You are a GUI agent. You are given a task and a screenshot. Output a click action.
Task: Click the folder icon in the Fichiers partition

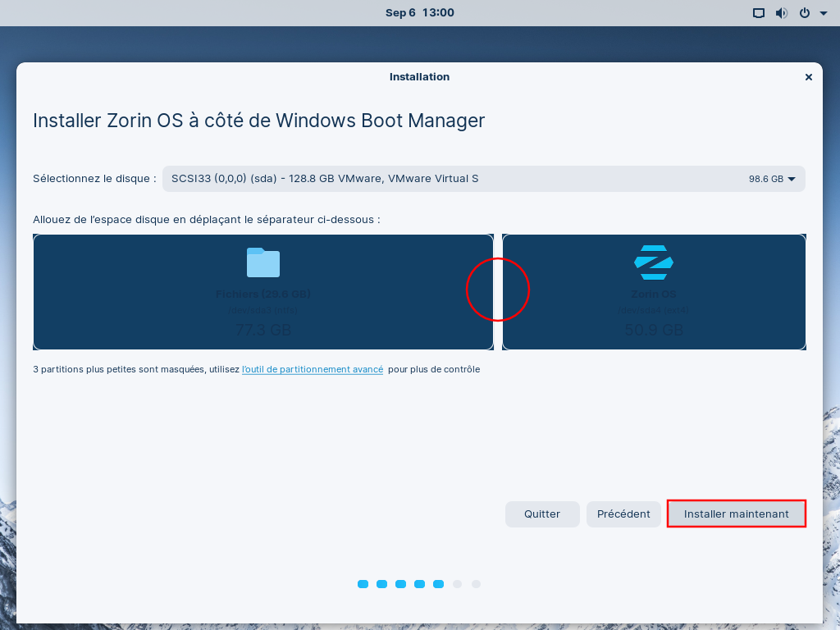(263, 262)
